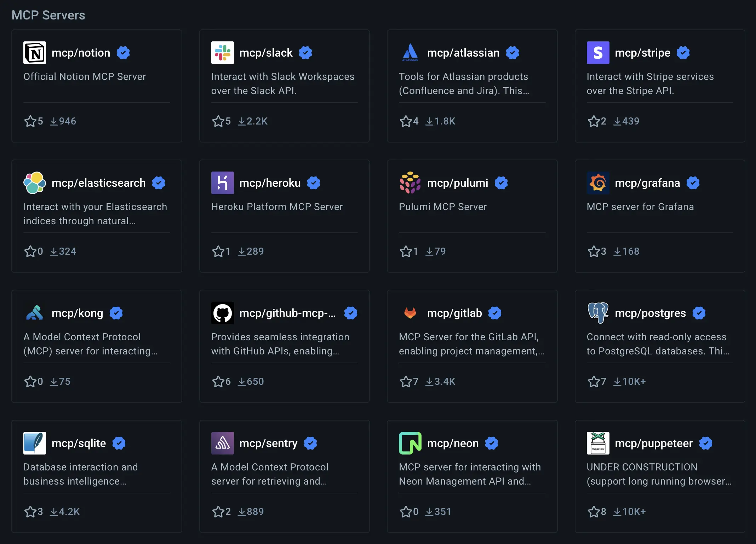Image resolution: width=756 pixels, height=544 pixels.
Task: Click the 'Official Notion MCP Server' description
Action: point(85,77)
